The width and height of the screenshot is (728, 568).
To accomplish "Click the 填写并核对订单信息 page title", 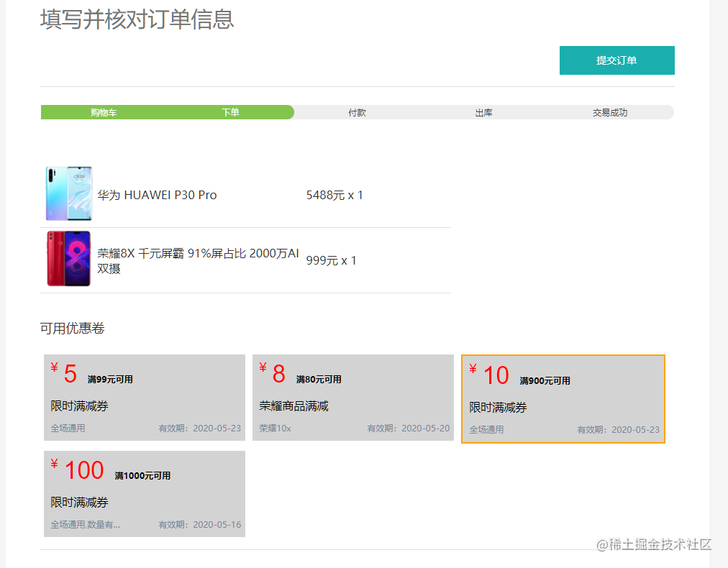I will (137, 19).
